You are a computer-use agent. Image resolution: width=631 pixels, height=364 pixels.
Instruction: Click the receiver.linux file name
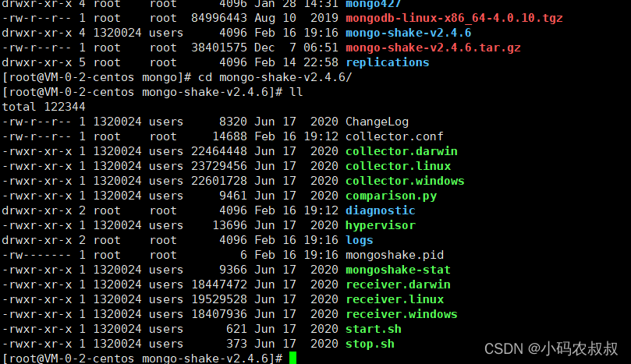pos(394,299)
